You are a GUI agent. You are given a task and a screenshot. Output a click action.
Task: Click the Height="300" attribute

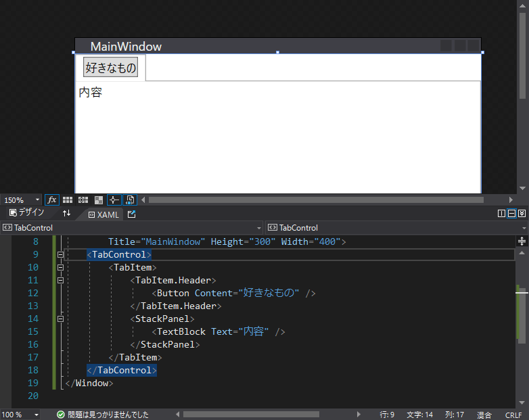coord(244,242)
